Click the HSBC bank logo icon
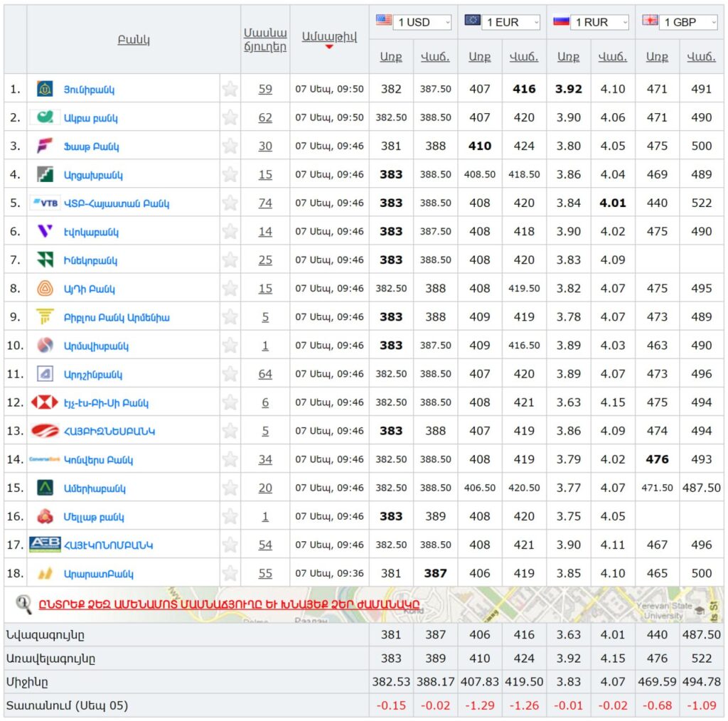 tap(45, 402)
